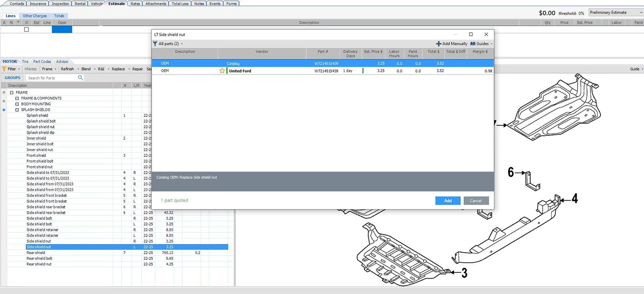Screen dimensions: 644x294
Task: Expand the FRAME & COMPONENTS group
Action: pos(17,98)
